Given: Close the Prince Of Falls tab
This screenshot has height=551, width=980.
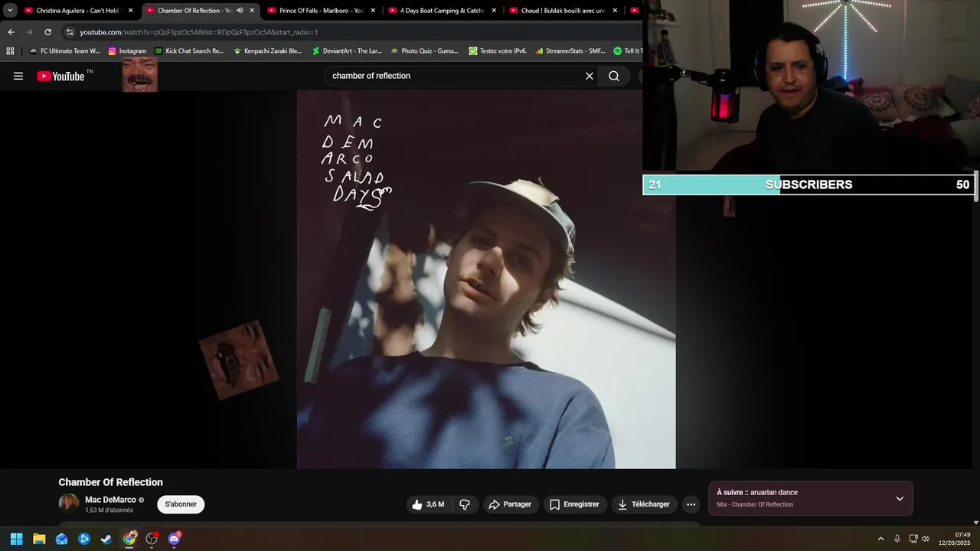Looking at the screenshot, I should [373, 11].
